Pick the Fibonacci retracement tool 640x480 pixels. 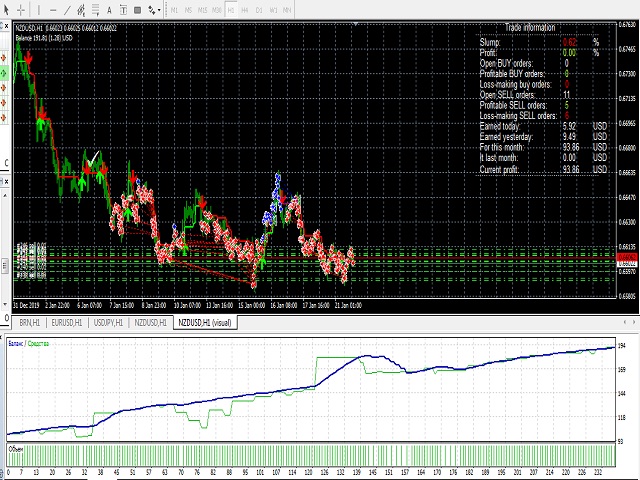[x=96, y=10]
